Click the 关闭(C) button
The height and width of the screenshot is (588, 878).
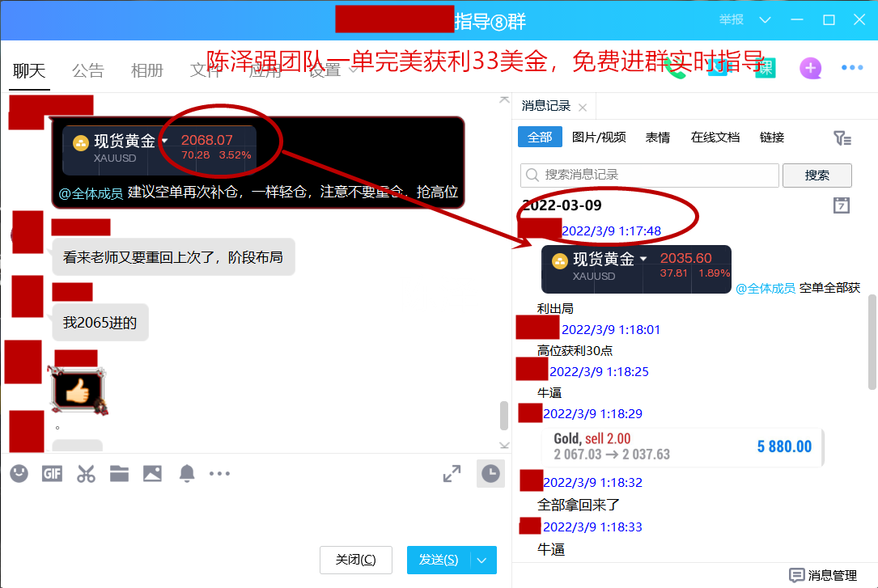356,560
